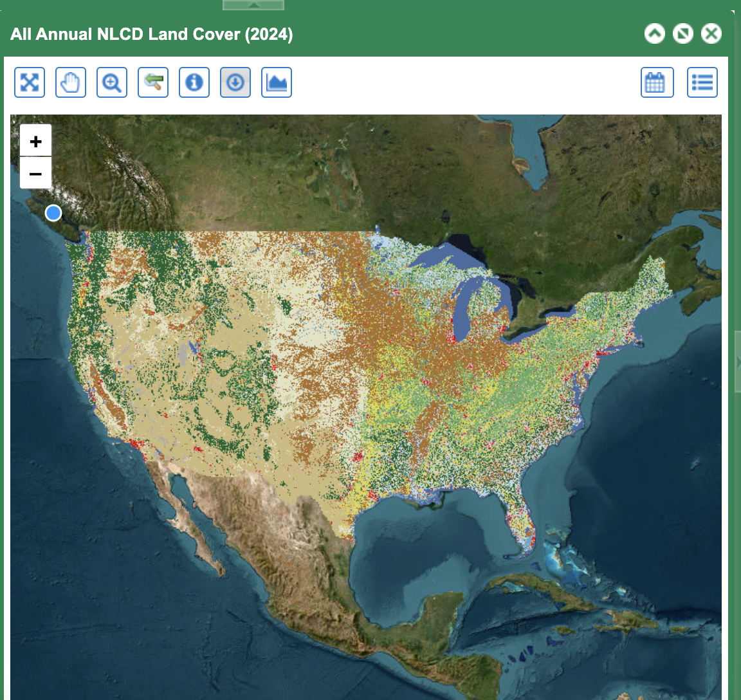Click the All Annual NLCD Land Cover title
741x700 pixels.
pyautogui.click(x=151, y=34)
